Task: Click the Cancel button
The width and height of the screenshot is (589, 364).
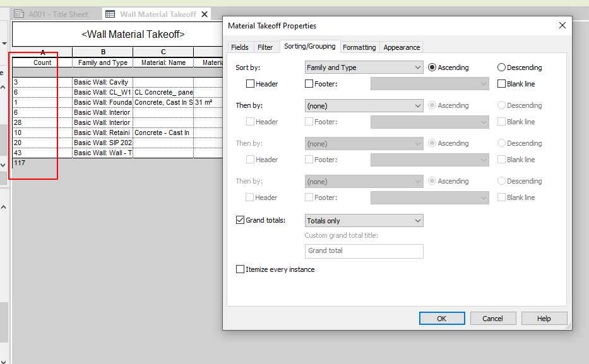Action: (x=493, y=318)
